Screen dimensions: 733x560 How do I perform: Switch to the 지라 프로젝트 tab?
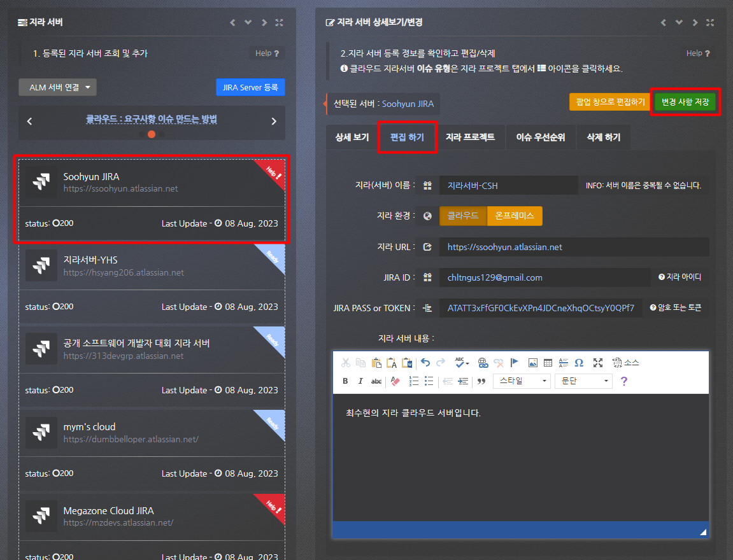click(470, 137)
